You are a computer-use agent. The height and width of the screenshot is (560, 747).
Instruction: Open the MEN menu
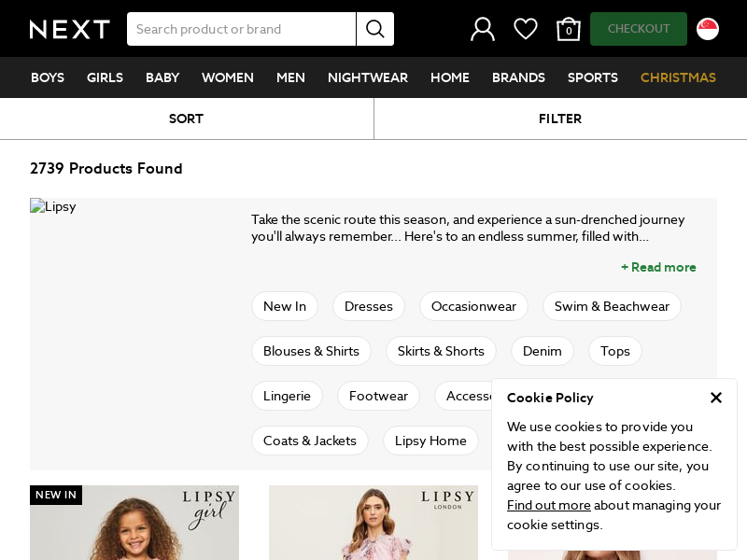coord(290,77)
